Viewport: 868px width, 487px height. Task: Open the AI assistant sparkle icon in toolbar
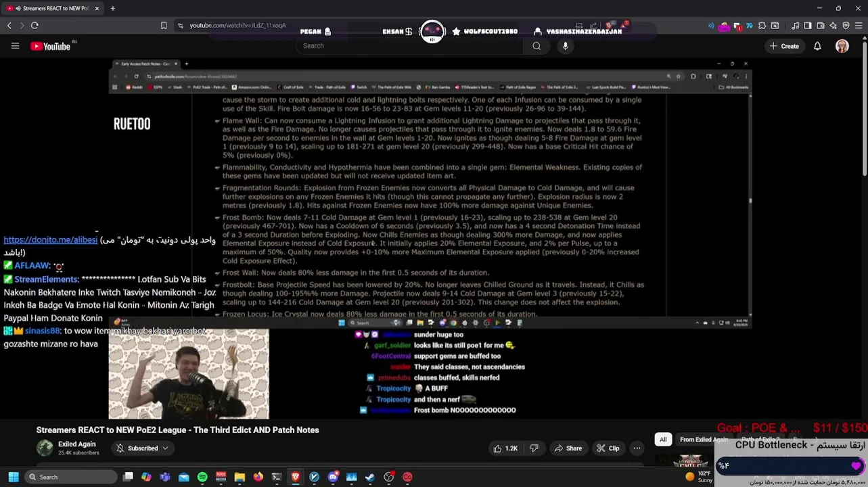833,26
